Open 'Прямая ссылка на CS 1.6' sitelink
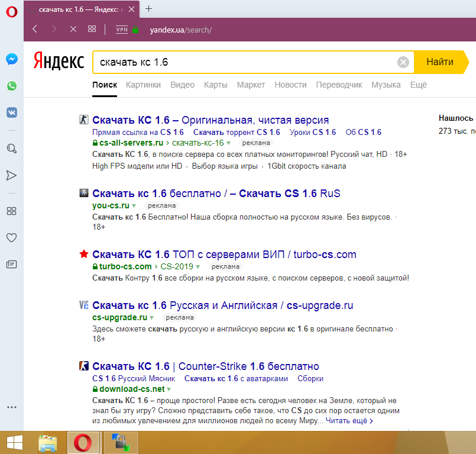This screenshot has height=454, width=476. pyautogui.click(x=138, y=133)
